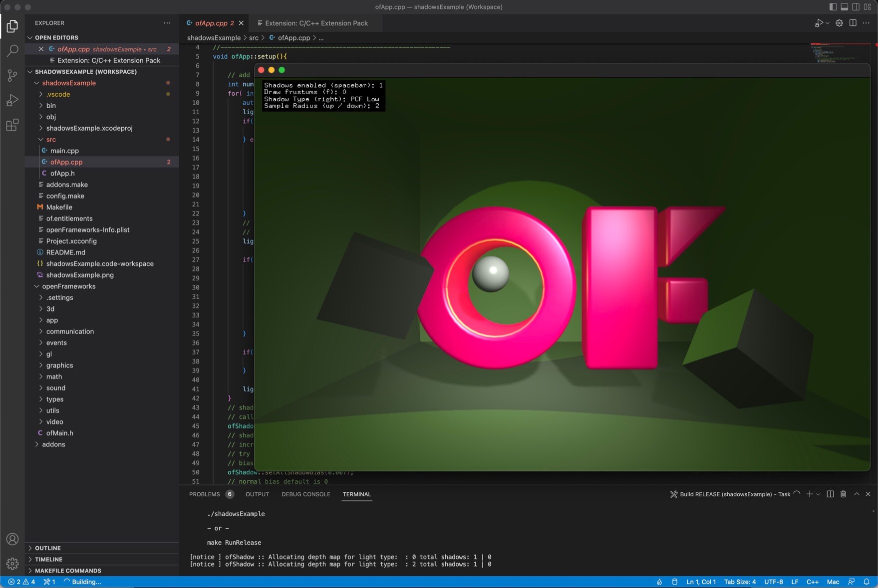Open the Explorer view in activity bar
The image size is (878, 588).
pos(12,25)
